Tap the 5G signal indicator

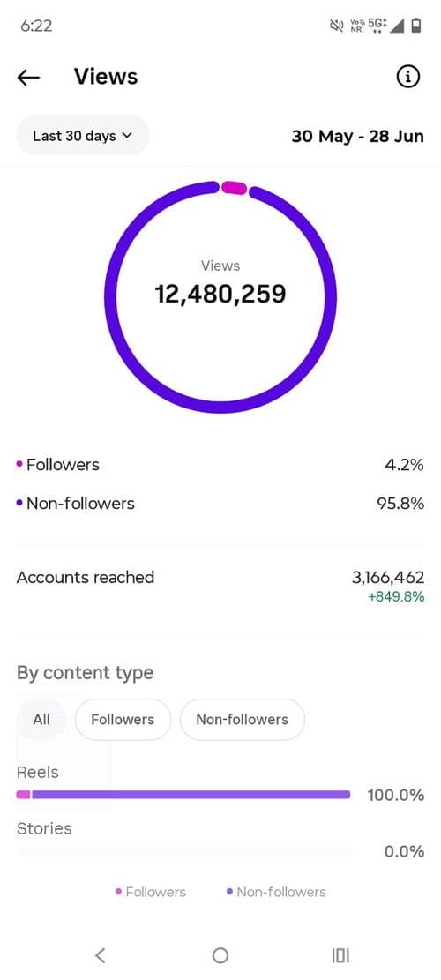(x=377, y=26)
